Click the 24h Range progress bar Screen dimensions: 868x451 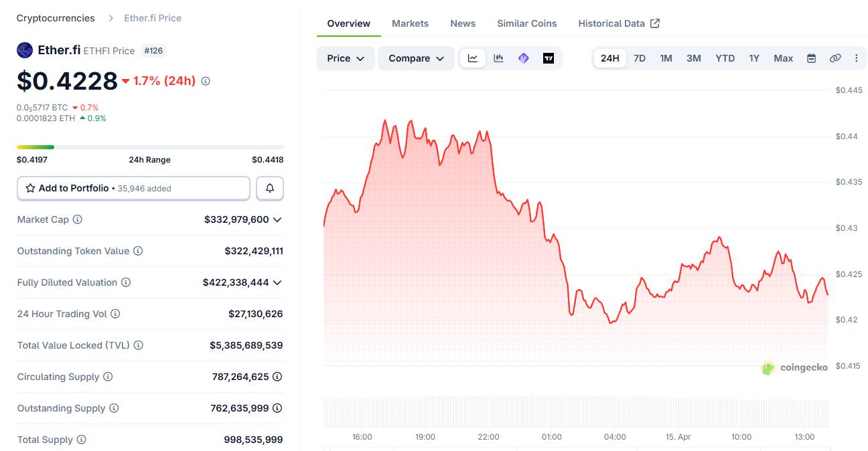150,147
